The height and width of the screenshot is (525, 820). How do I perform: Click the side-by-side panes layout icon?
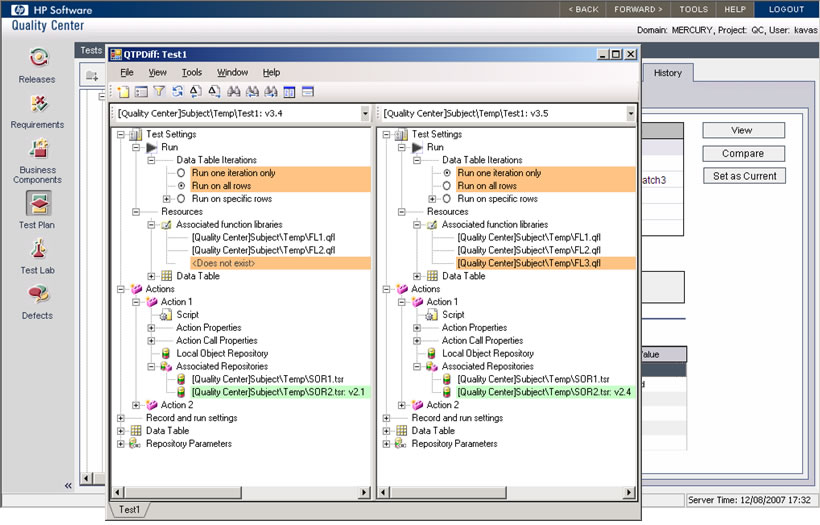pos(289,92)
